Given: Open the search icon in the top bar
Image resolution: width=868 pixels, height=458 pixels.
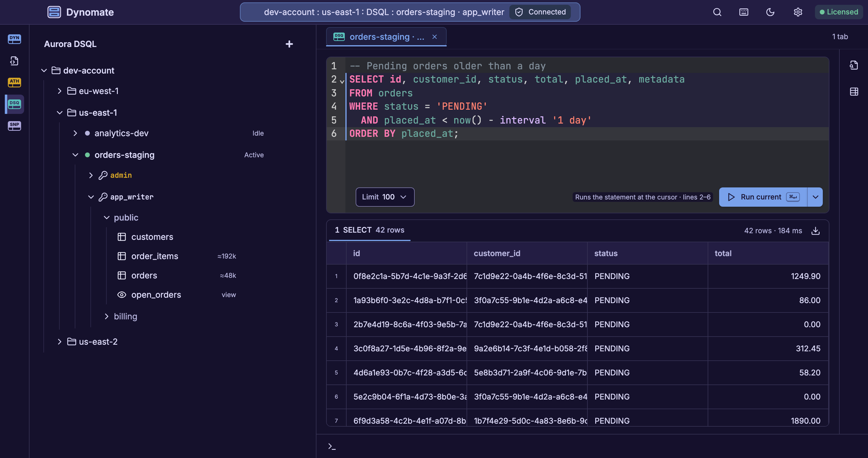Looking at the screenshot, I should 717,12.
